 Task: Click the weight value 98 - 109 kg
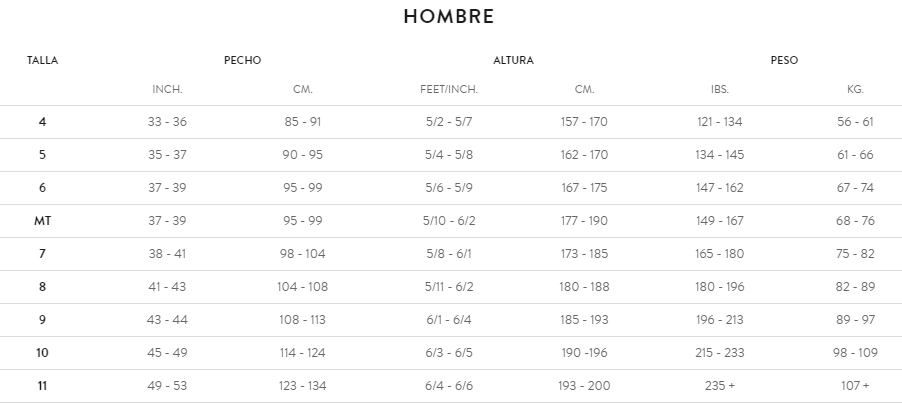pyautogui.click(x=855, y=353)
